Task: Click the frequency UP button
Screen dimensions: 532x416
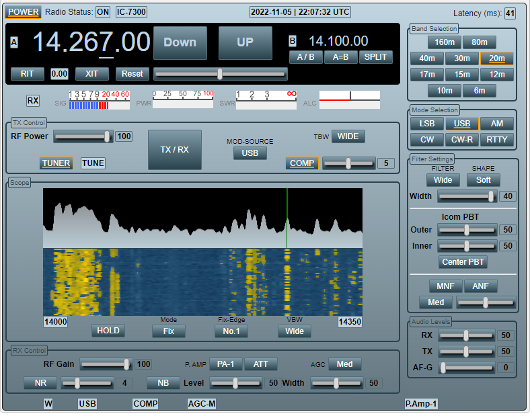Action: [246, 43]
